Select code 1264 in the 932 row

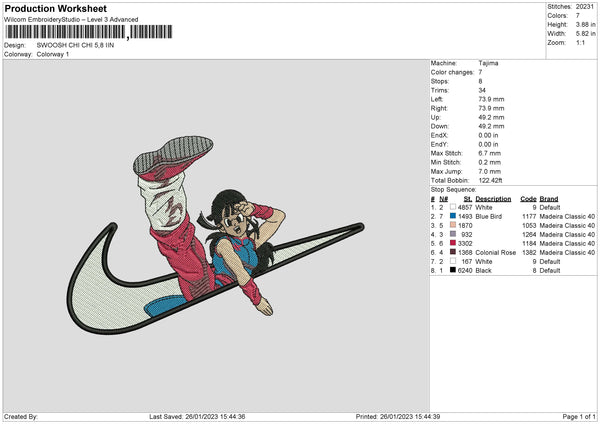[x=529, y=235]
